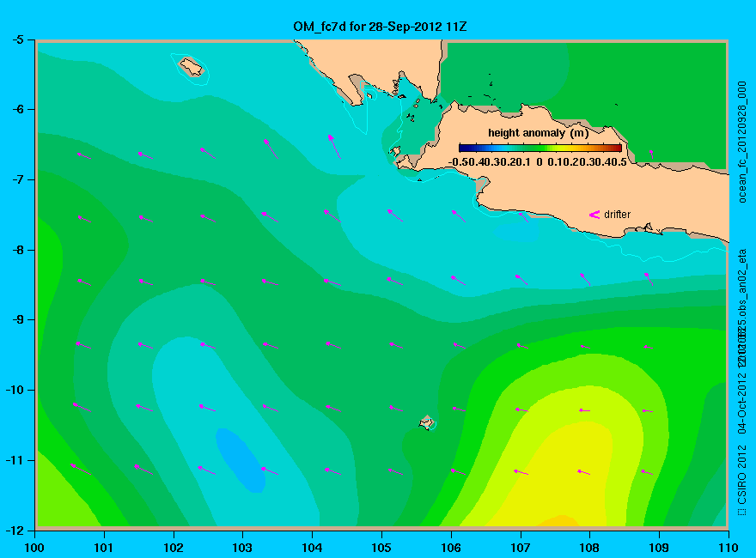Click the magenta arrow icon beside "drifter"
756x558 pixels.
click(x=594, y=215)
